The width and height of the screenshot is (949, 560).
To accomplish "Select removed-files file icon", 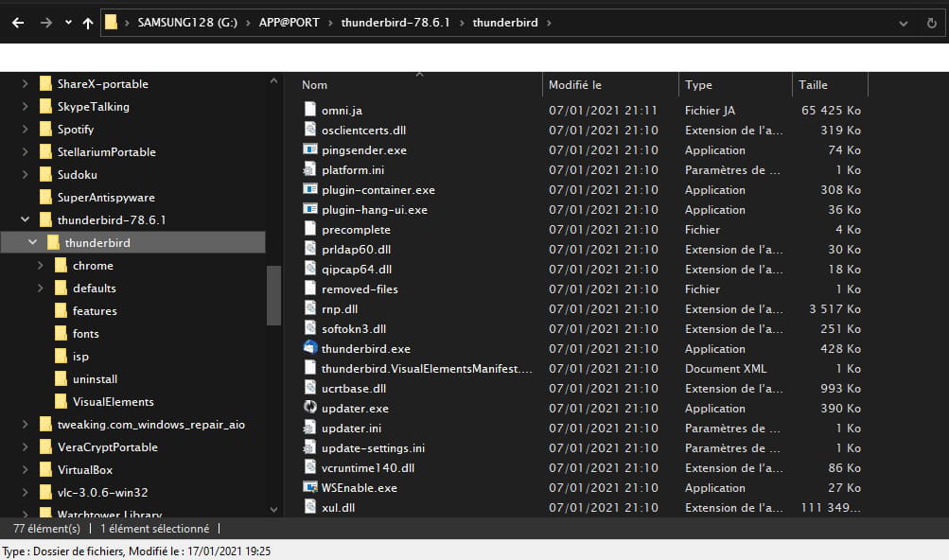I will click(310, 289).
